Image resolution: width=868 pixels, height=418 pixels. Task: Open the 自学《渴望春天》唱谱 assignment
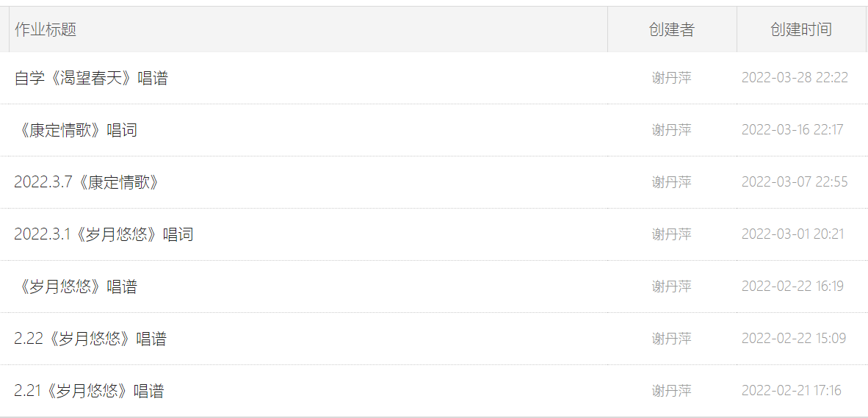click(91, 78)
